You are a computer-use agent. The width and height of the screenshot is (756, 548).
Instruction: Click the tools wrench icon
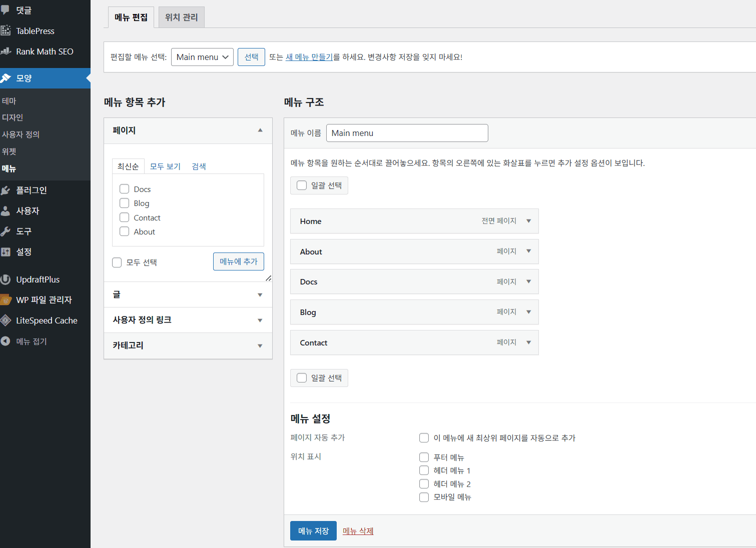click(x=6, y=231)
